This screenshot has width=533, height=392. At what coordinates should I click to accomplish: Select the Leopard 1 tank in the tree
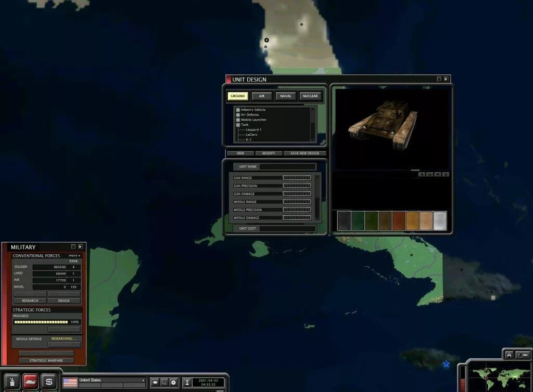(254, 129)
